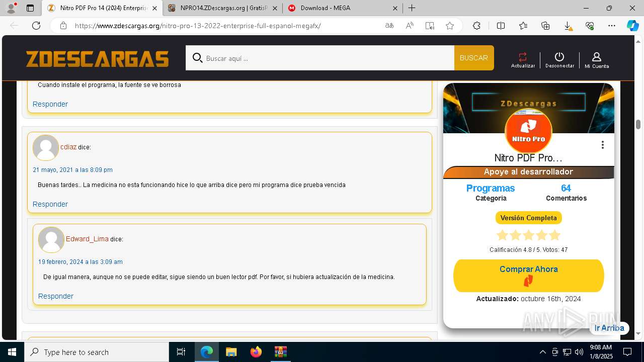
Task: Open immersive reader icon
Action: [x=430, y=26]
